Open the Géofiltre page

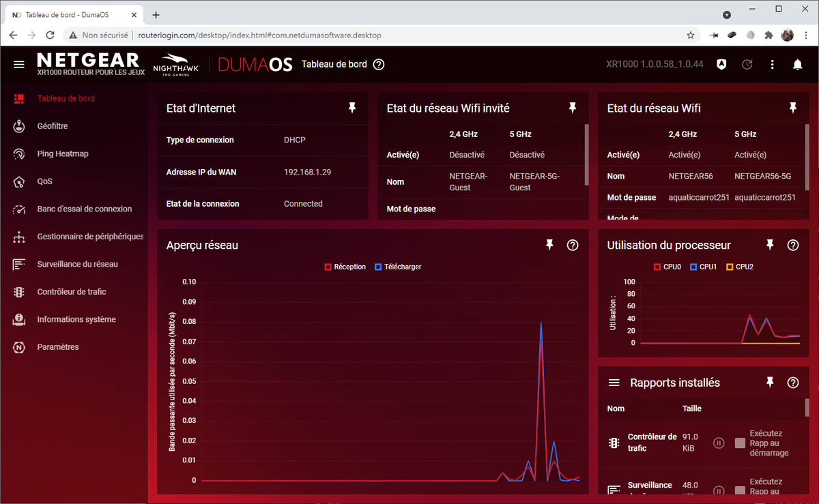pyautogui.click(x=53, y=126)
